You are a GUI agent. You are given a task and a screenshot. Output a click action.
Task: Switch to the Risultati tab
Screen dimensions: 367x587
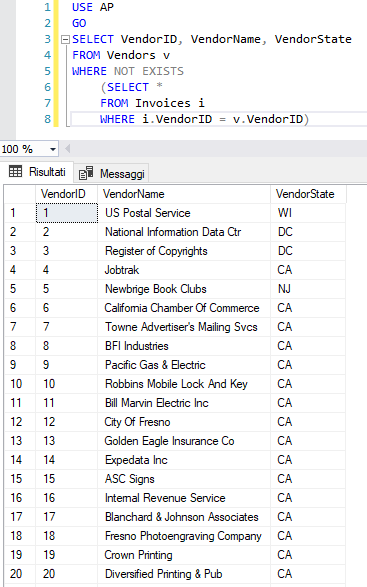(x=37, y=172)
